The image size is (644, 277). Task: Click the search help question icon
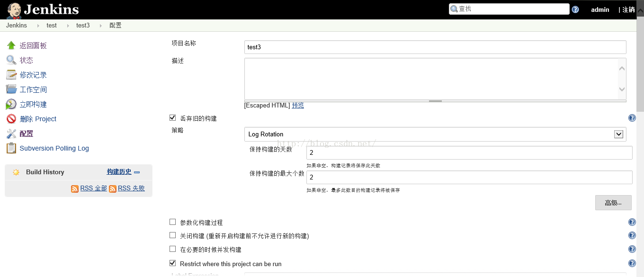pos(575,9)
